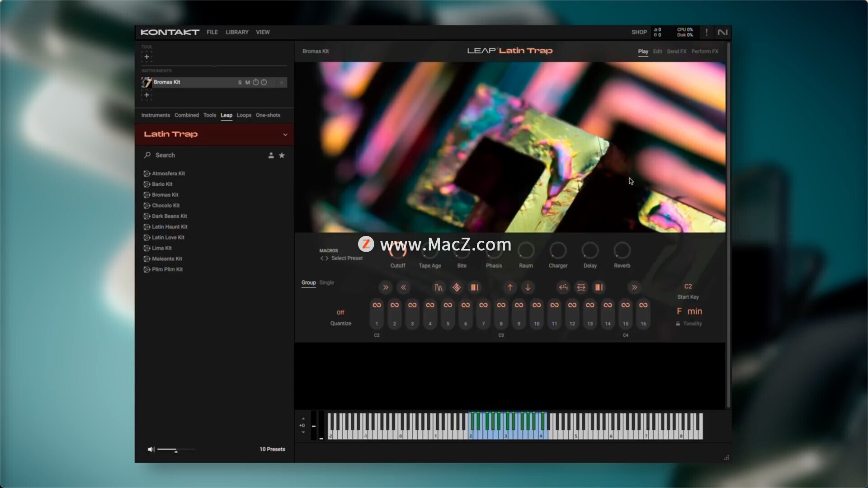Solo the Bromas Kit instrument

[240, 82]
